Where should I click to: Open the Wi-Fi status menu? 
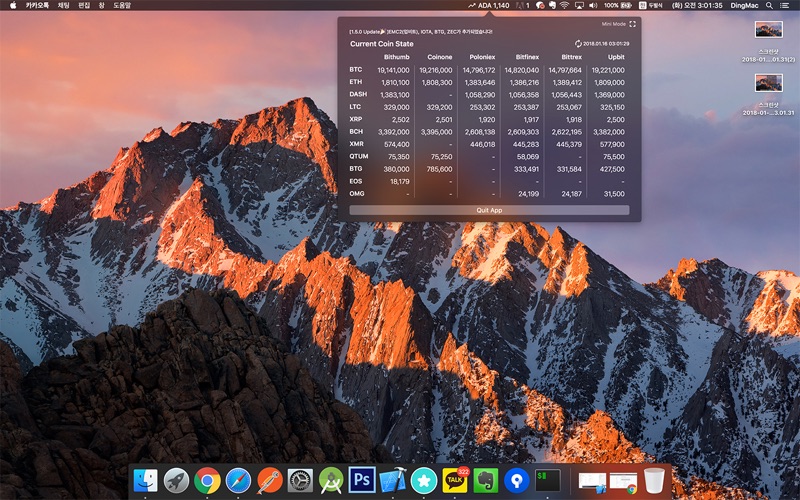point(563,6)
